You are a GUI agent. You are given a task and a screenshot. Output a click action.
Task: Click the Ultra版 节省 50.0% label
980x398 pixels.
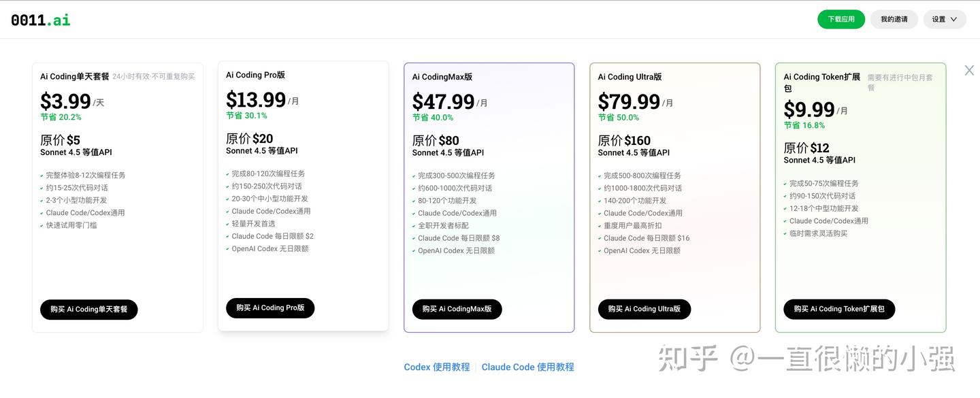click(x=618, y=117)
